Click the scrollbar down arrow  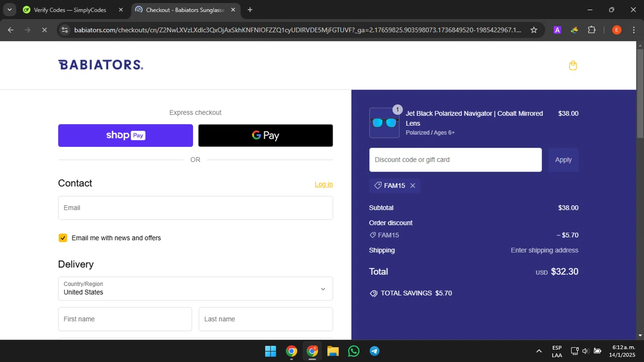point(640,335)
